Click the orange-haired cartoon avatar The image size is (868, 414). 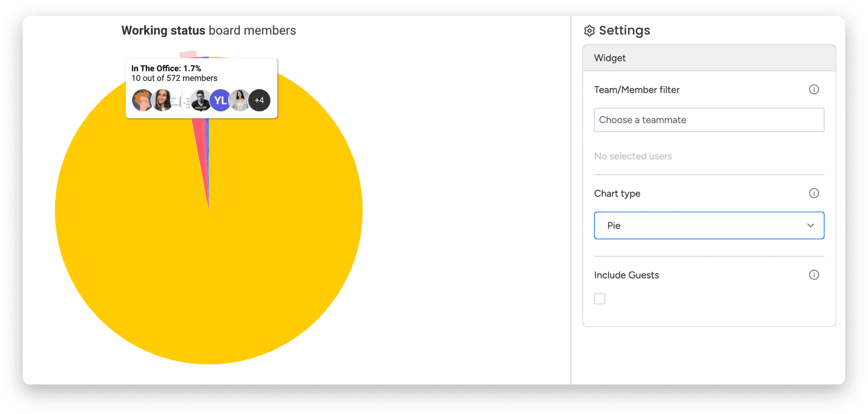pyautogui.click(x=143, y=100)
